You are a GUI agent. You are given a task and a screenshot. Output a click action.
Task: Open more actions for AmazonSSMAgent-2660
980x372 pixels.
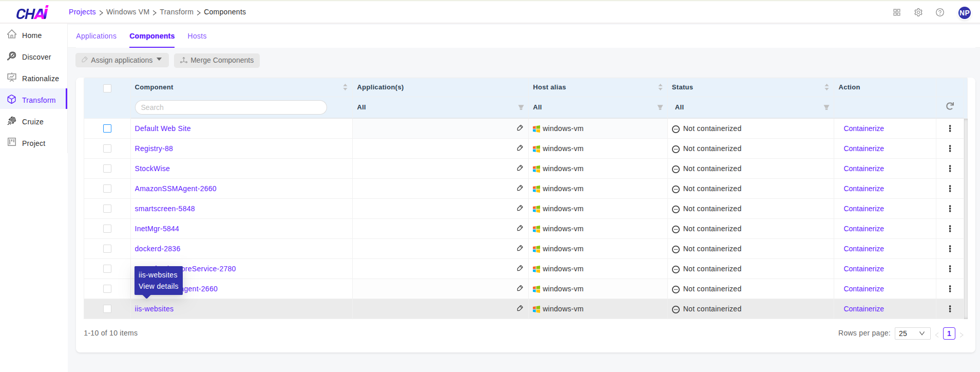[x=950, y=189]
